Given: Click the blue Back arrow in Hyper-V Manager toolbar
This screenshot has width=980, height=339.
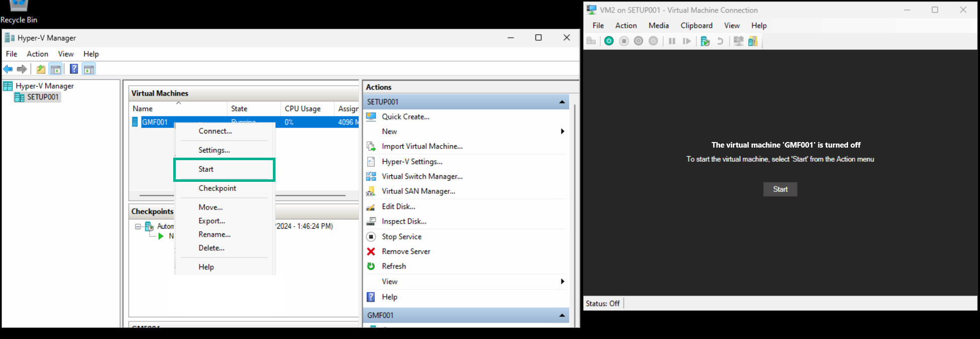Looking at the screenshot, I should click(x=8, y=69).
